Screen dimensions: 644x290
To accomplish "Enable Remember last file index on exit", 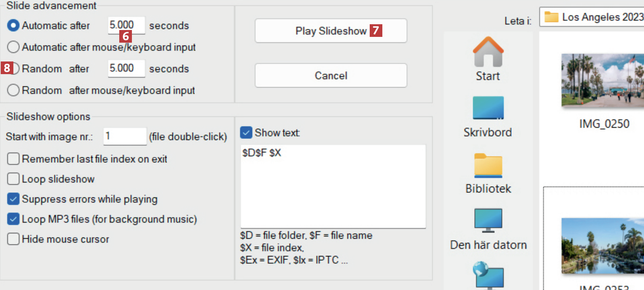I will pyautogui.click(x=13, y=159).
